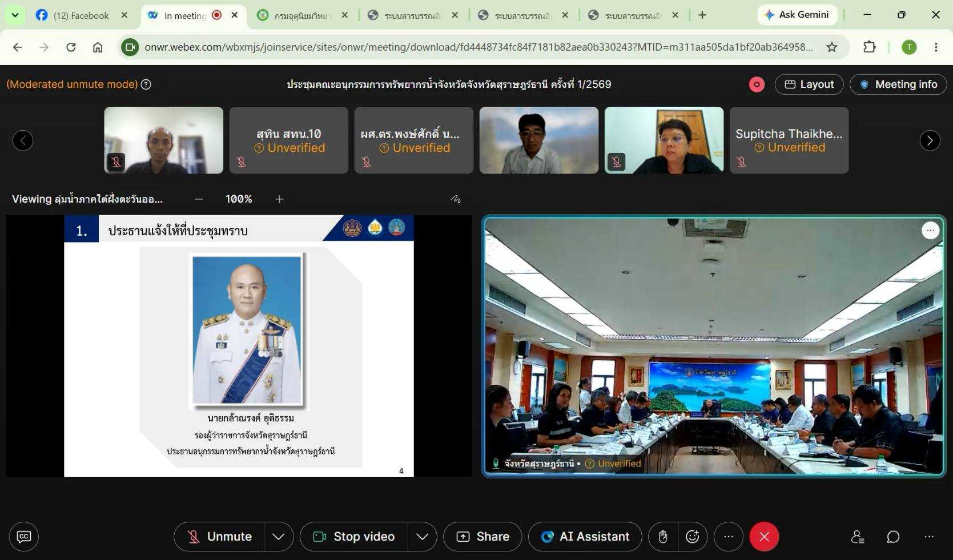Click the Share content button
This screenshot has height=560, width=953.
coord(482,537)
